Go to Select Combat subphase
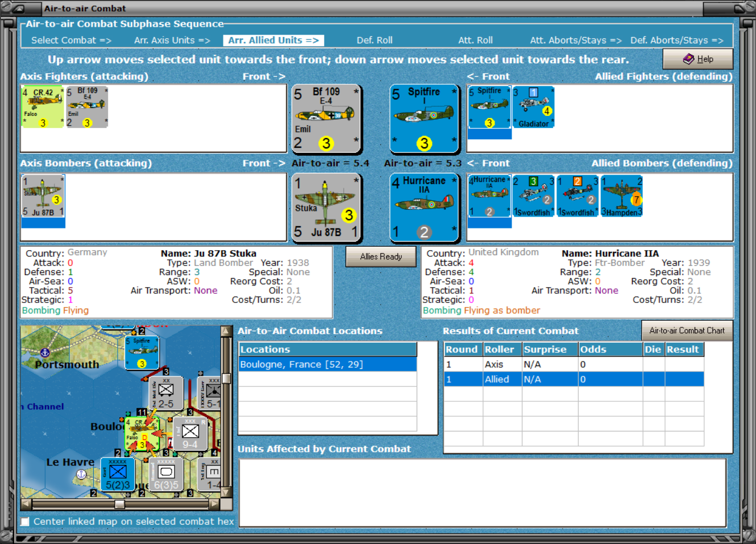 (71, 40)
